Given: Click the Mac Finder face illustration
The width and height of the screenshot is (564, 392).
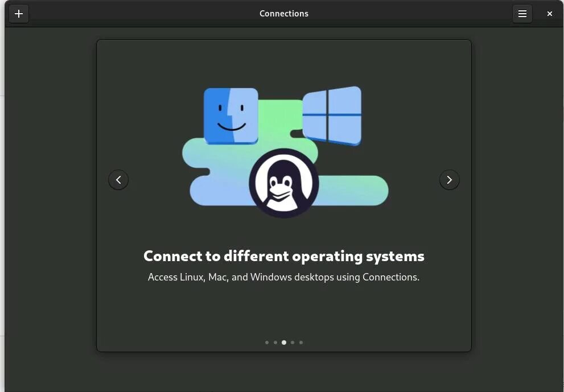Looking at the screenshot, I should (231, 116).
